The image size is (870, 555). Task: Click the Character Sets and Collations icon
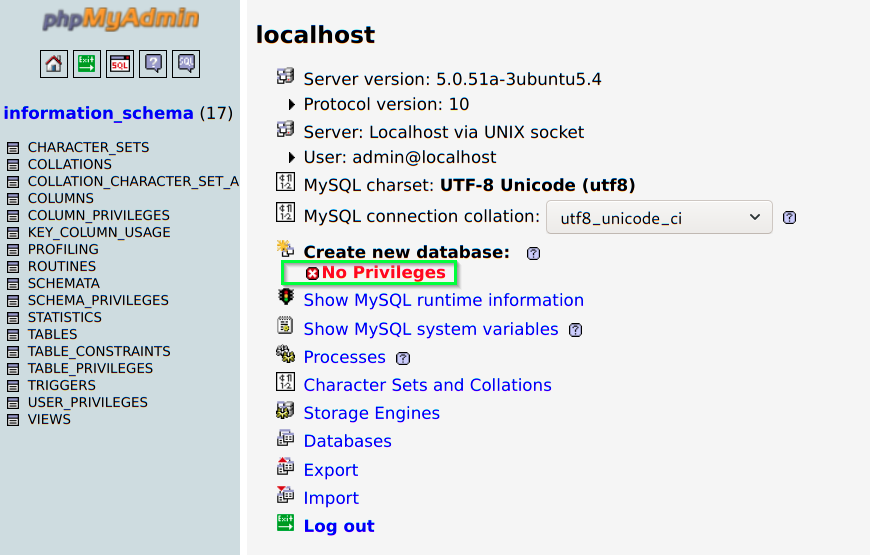click(x=285, y=382)
